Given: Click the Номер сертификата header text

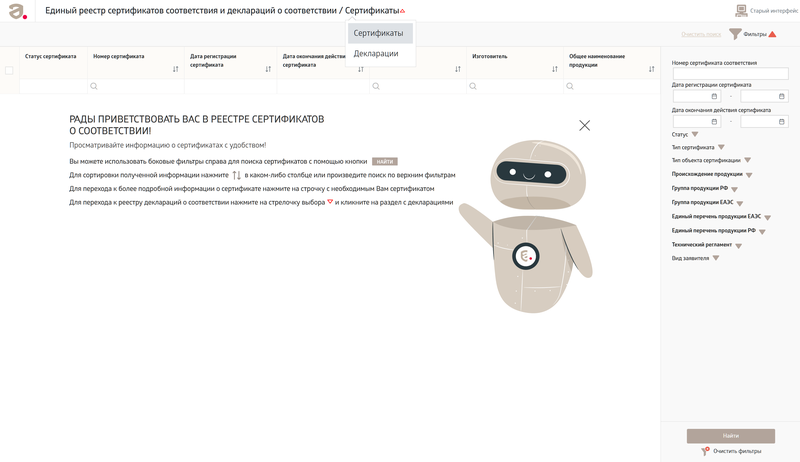Looking at the screenshot, I should coord(118,57).
